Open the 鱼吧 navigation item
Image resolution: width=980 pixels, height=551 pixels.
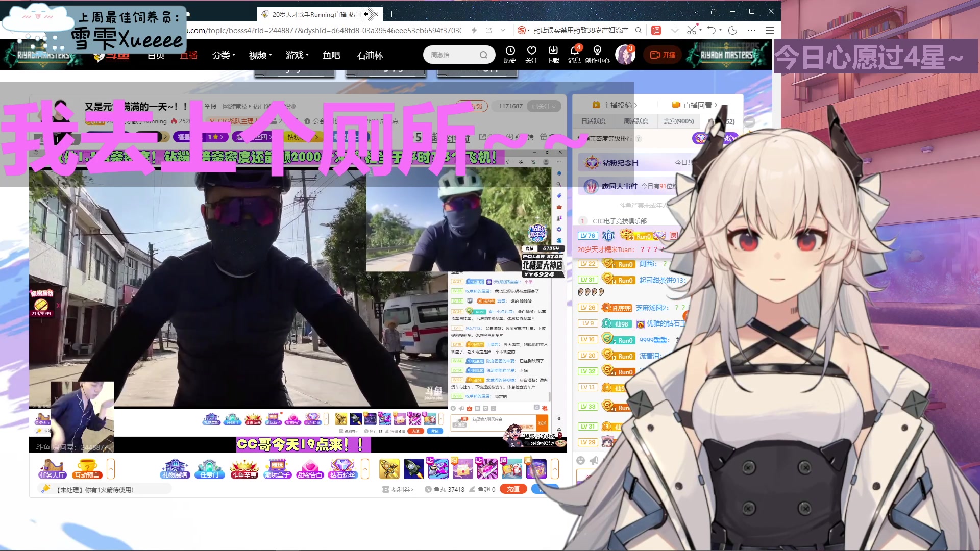click(331, 55)
